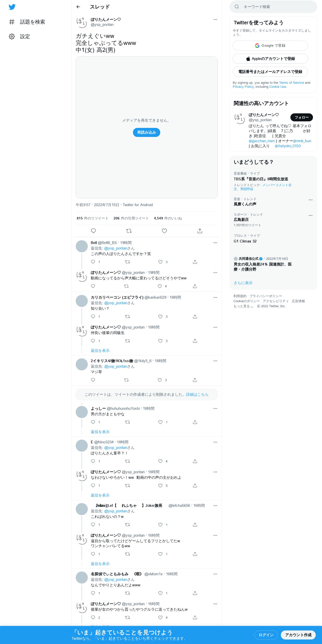
Task: Go back using the arrow icon
Action: [x=78, y=7]
